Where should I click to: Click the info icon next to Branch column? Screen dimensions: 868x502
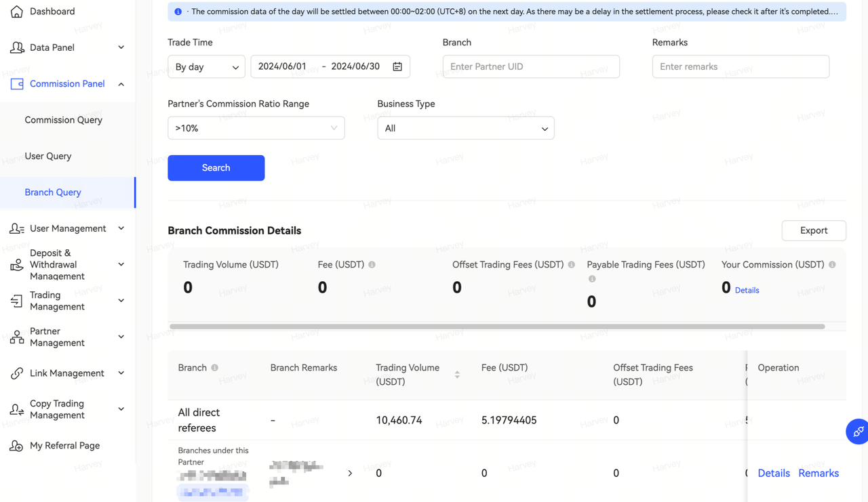[215, 368]
